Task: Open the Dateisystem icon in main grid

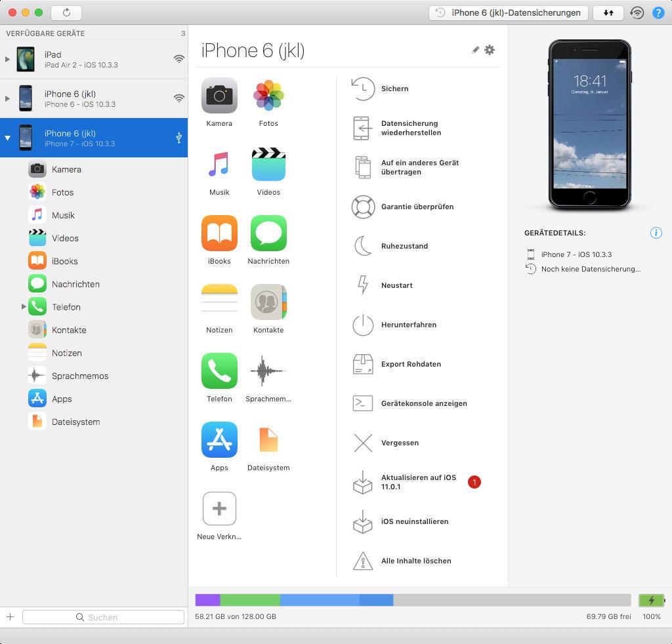Action: coord(268,440)
